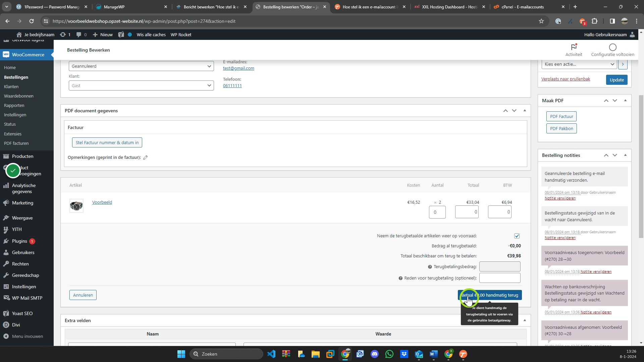Move Maak PDF panel up

606,101
